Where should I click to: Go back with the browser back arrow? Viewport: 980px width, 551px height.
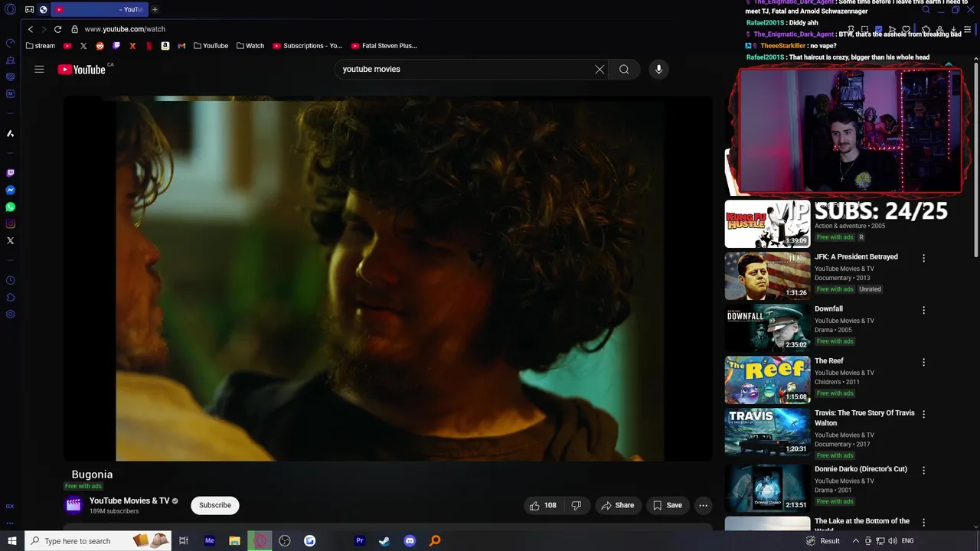coord(31,29)
